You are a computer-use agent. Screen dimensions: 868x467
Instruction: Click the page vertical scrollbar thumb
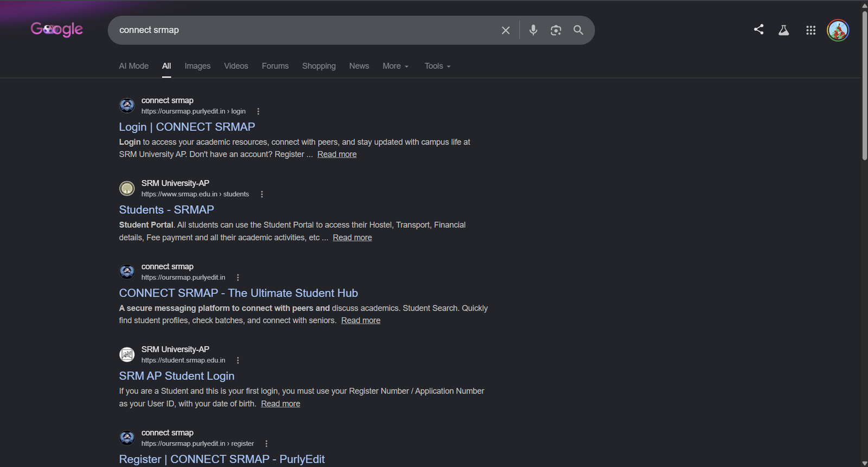coord(865,86)
